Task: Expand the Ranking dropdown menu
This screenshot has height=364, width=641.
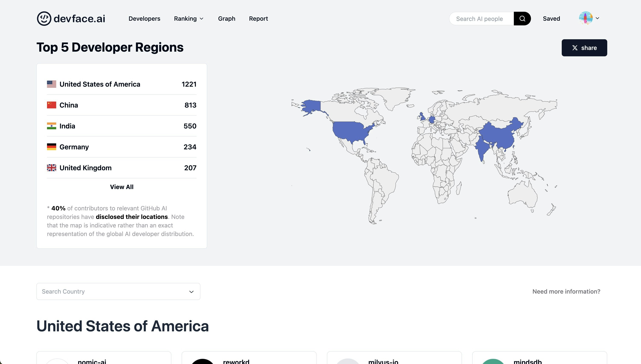Action: click(x=189, y=19)
